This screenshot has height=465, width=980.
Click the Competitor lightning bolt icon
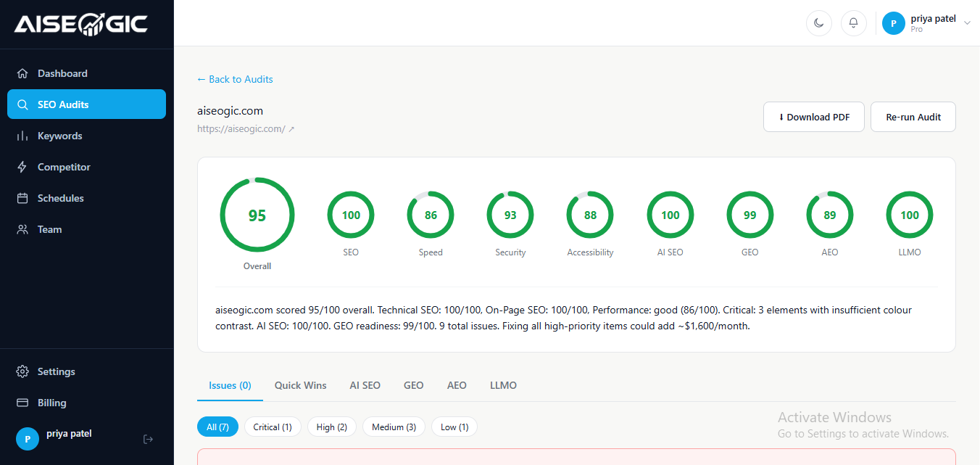click(22, 167)
